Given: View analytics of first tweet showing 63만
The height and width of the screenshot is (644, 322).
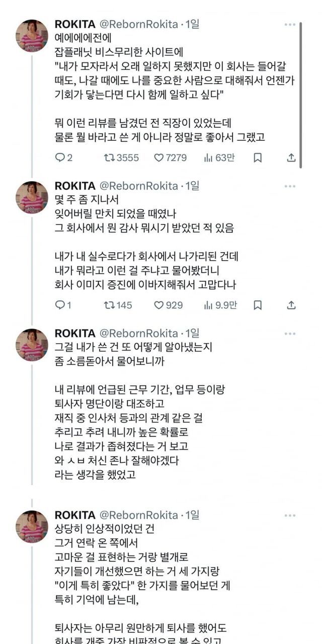Looking at the screenshot, I should click(x=208, y=157).
